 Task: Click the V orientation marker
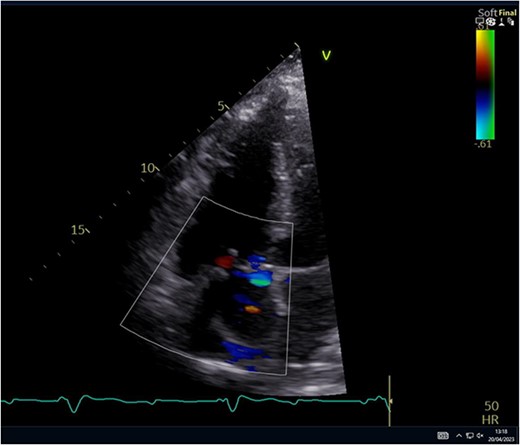326,55
